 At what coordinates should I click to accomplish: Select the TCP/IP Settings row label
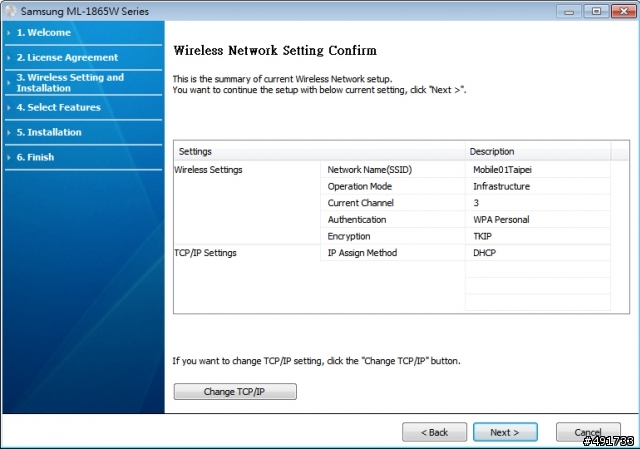[205, 253]
